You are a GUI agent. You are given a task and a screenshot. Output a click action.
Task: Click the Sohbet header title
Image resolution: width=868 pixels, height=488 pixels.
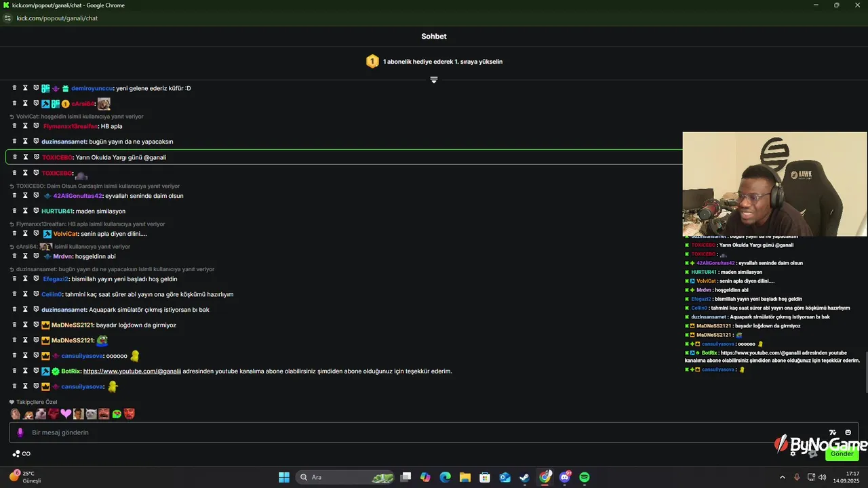coord(434,37)
